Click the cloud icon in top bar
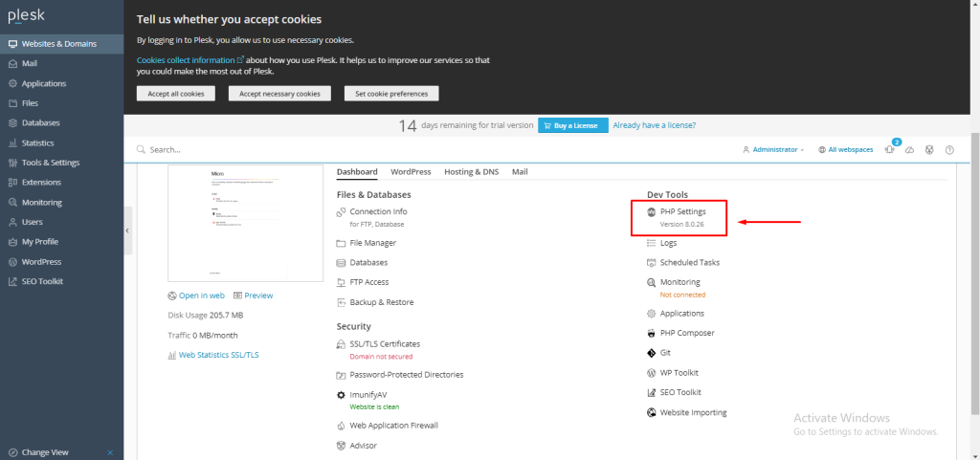The height and width of the screenshot is (460, 980). [x=910, y=150]
